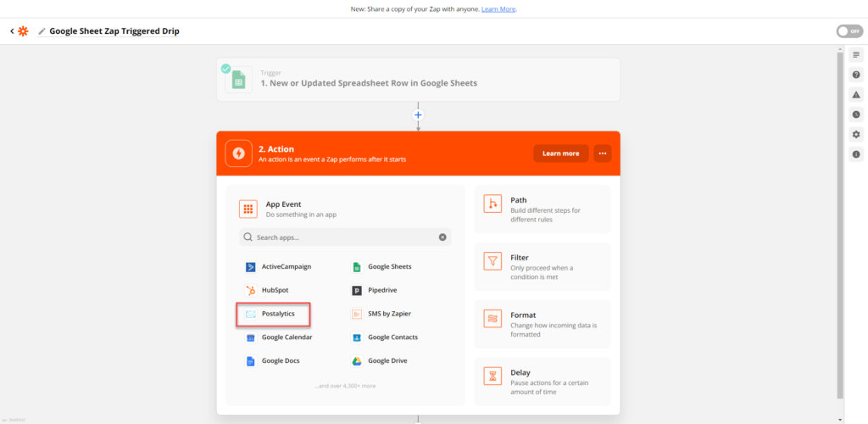Viewport: 868px width, 424px height.
Task: Click the 2. Action header title
Action: tap(276, 149)
